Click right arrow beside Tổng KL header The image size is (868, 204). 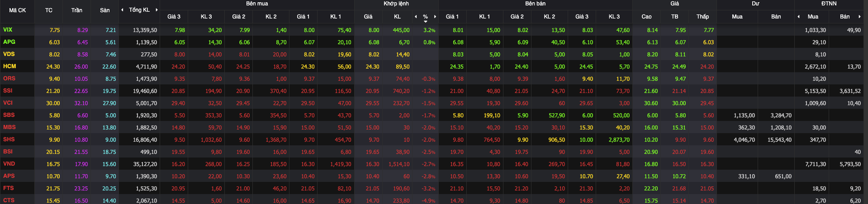tap(157, 10)
